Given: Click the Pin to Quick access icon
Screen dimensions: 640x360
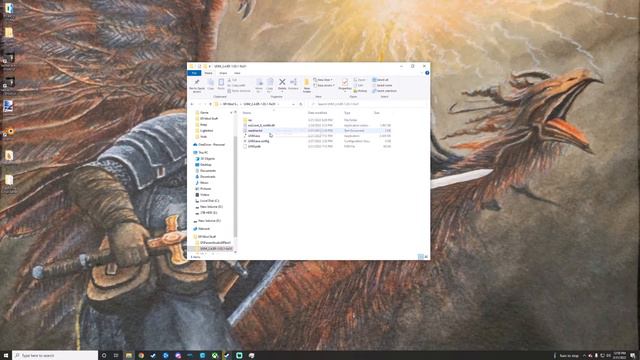Looking at the screenshot, I should (197, 83).
